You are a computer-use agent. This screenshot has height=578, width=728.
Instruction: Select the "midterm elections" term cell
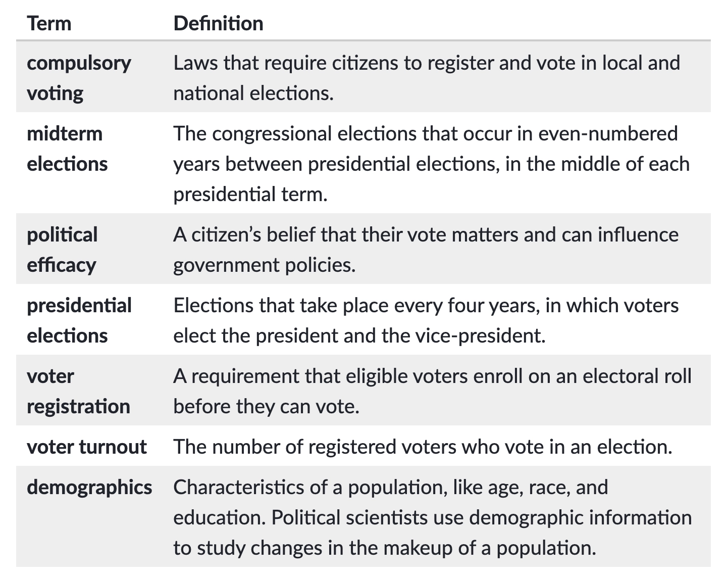[x=67, y=149]
